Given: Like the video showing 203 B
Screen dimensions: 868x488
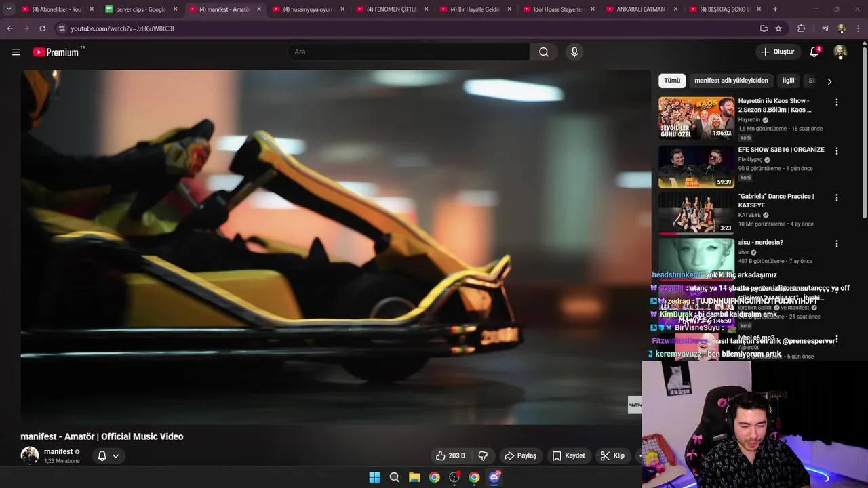Looking at the screenshot, I should pos(450,455).
